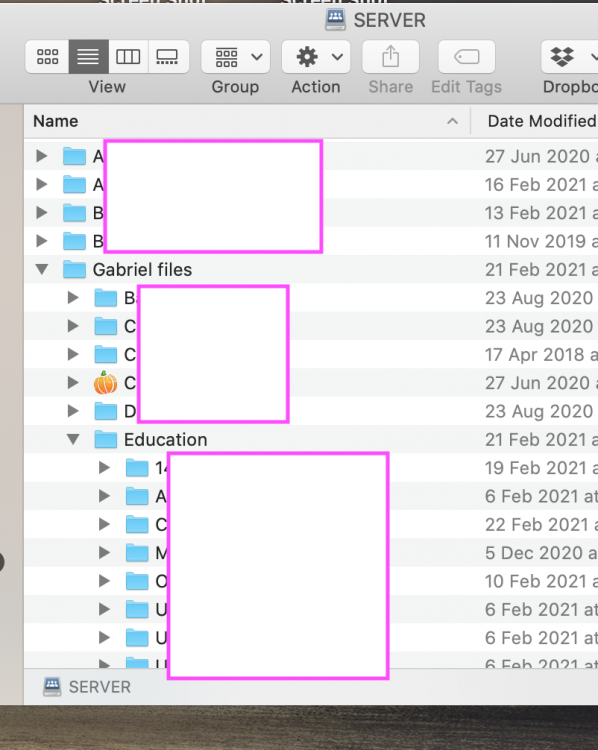Image resolution: width=598 pixels, height=750 pixels.
Task: Click the date in the pumpkin folder row
Action: 541,383
